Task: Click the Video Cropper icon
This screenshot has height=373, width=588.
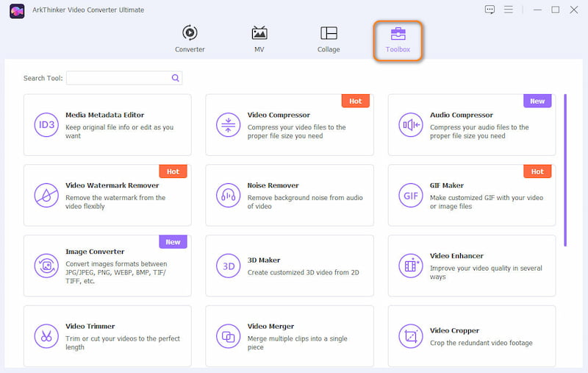Action: click(411, 336)
